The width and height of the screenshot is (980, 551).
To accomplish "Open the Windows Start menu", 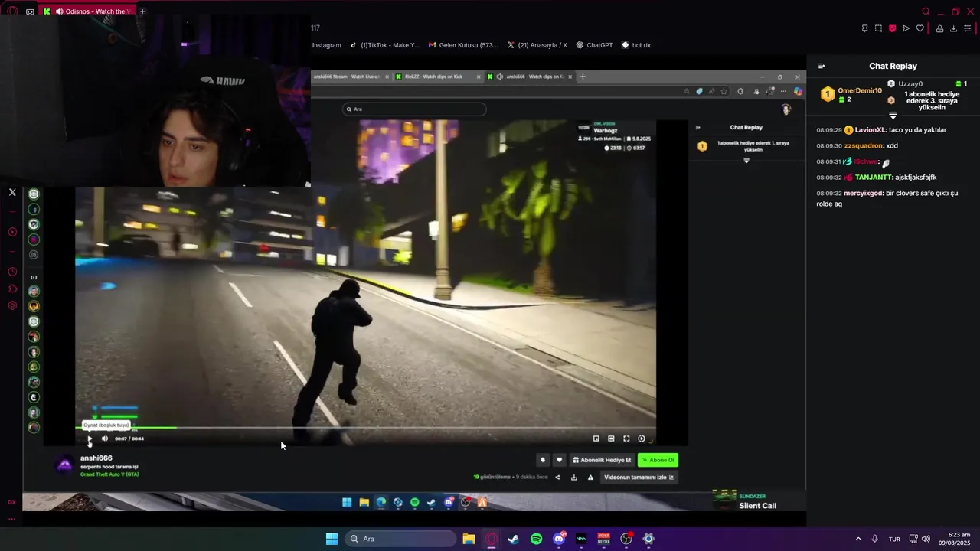I will click(x=332, y=539).
